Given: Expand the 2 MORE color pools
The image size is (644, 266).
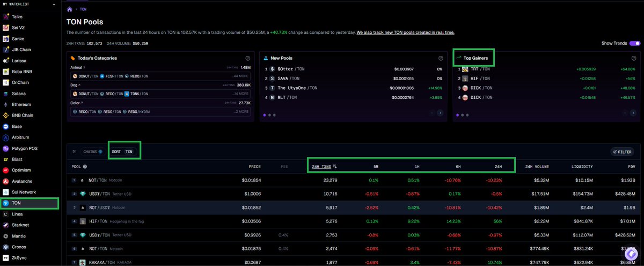Looking at the screenshot, I should coord(240,112).
